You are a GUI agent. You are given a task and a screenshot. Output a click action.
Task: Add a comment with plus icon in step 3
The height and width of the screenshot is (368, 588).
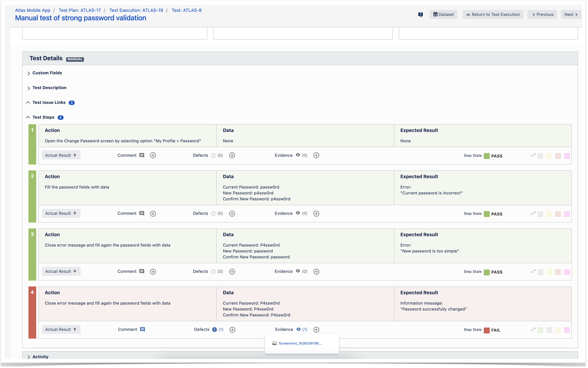click(153, 271)
